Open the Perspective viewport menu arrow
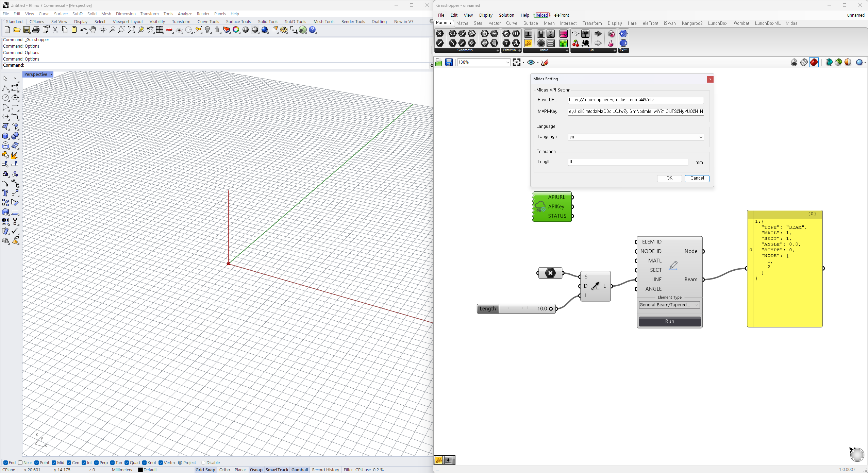The height and width of the screenshot is (473, 868). pyautogui.click(x=51, y=74)
